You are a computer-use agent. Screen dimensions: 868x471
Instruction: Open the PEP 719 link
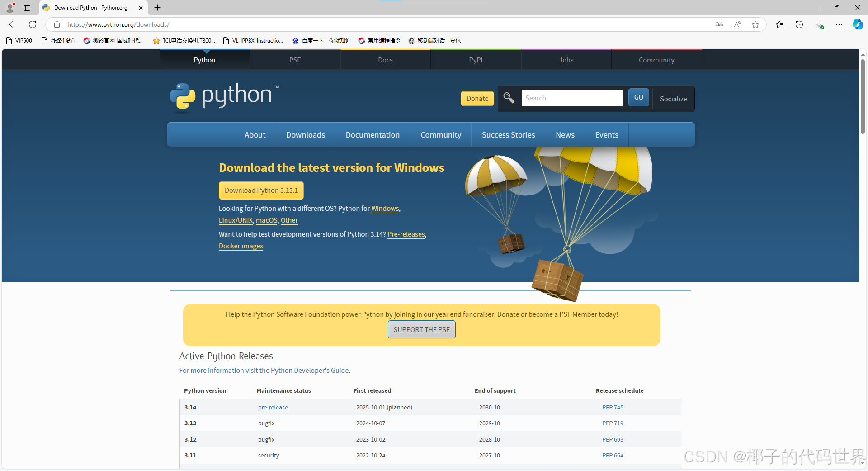[613, 423]
